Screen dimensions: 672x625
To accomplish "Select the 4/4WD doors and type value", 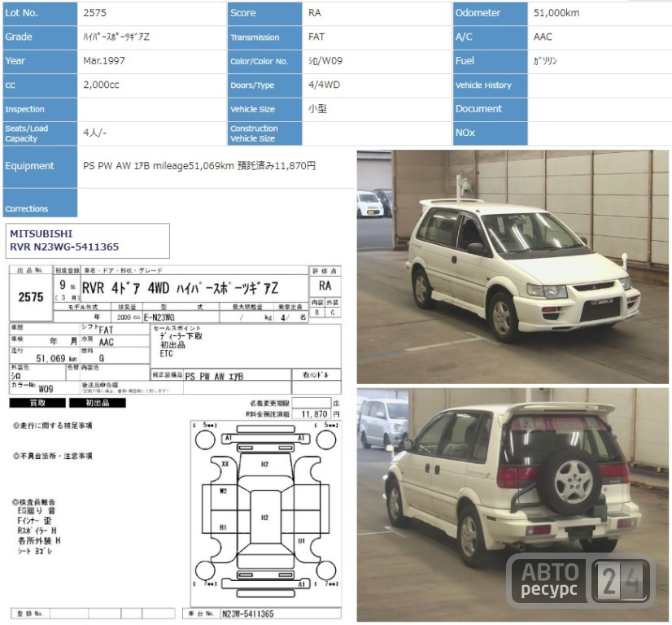I will tap(324, 85).
